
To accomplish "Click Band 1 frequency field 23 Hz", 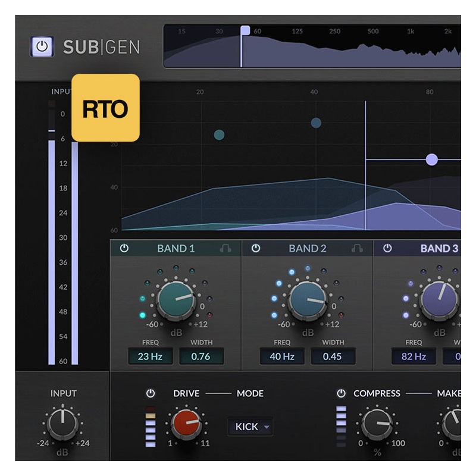I will (x=150, y=357).
